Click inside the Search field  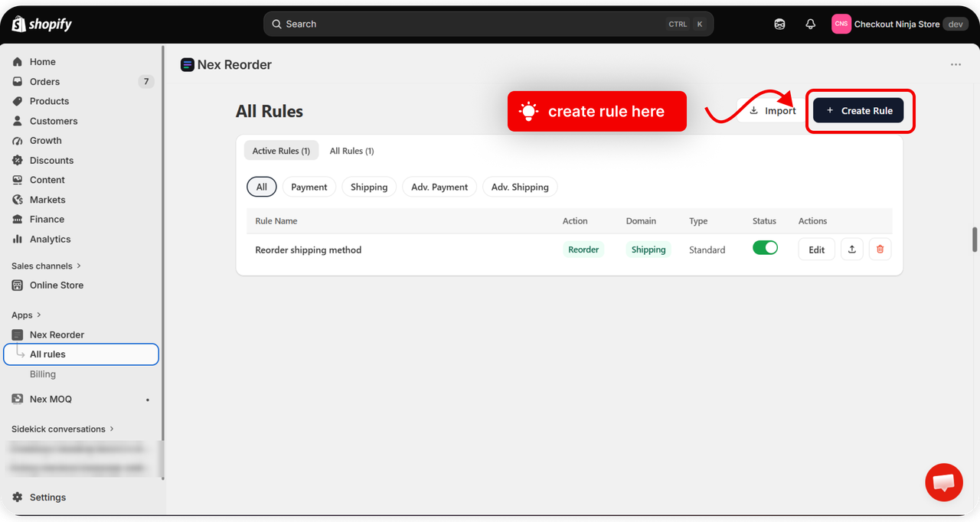tap(488, 24)
